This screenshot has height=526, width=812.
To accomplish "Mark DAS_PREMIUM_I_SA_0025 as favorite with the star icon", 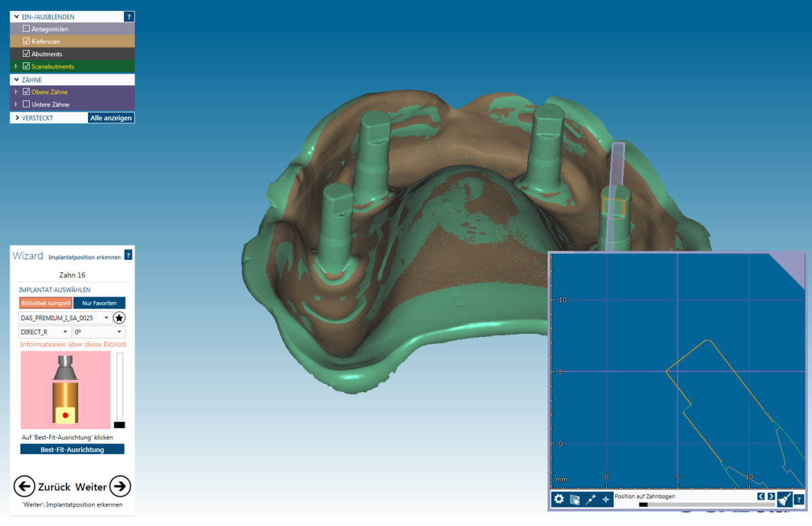I will point(119,317).
